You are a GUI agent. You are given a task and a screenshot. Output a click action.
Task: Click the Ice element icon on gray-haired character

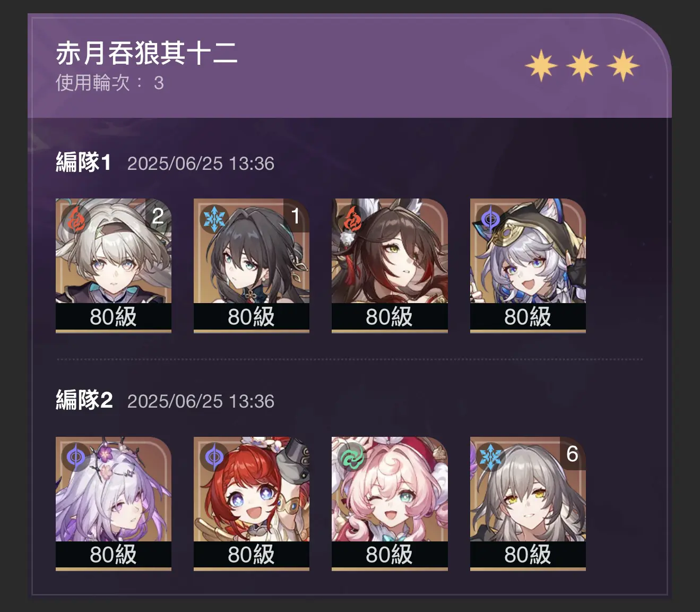(x=490, y=457)
